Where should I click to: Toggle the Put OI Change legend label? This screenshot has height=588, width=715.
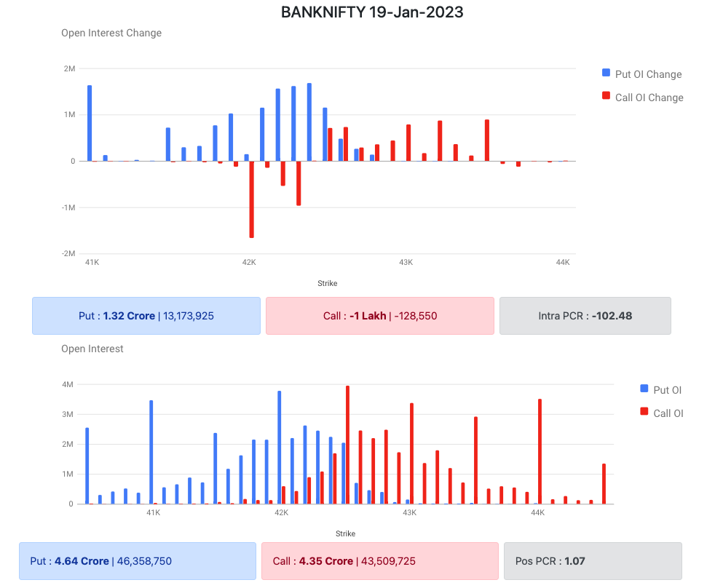[x=648, y=74]
